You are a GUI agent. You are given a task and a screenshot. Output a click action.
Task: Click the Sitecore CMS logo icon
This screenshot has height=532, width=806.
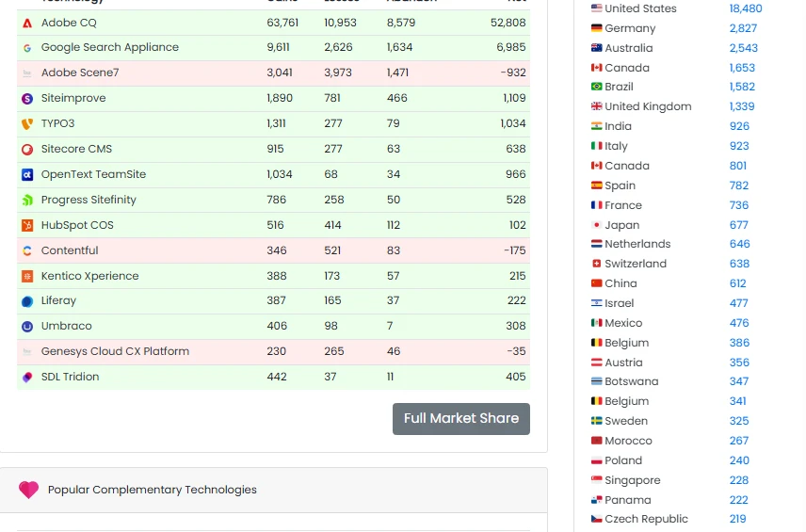(x=27, y=150)
